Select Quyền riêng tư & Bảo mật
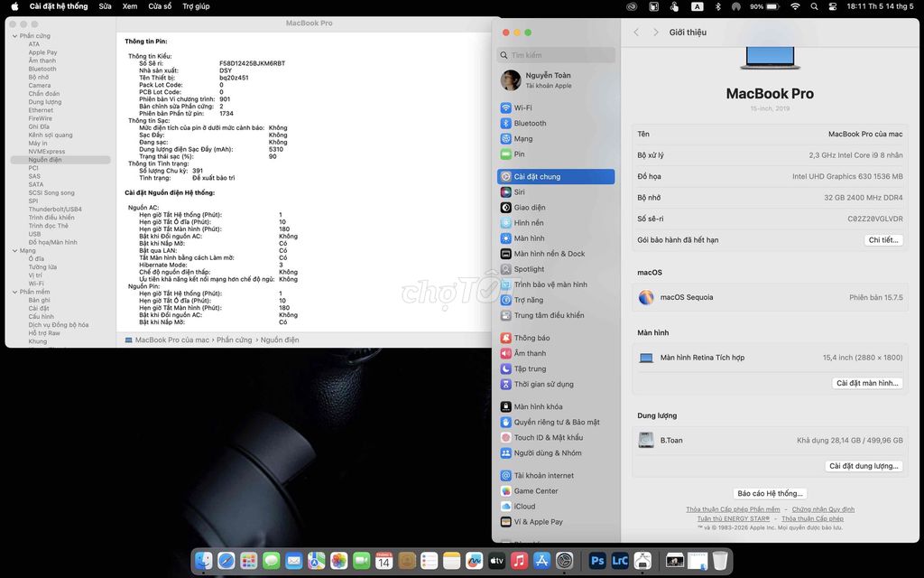This screenshot has width=924, height=578. (x=556, y=423)
